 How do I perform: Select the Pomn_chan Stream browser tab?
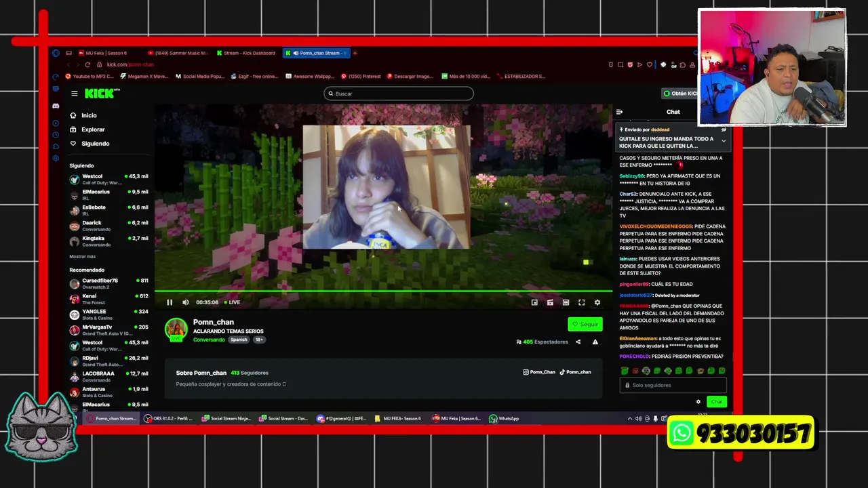point(316,53)
